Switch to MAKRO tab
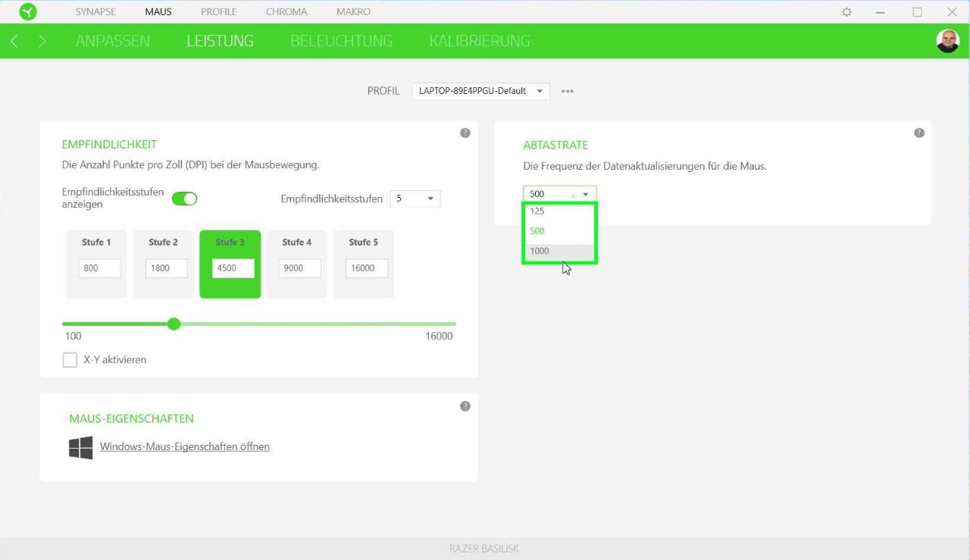Screen dimensions: 970x560 tap(353, 12)
